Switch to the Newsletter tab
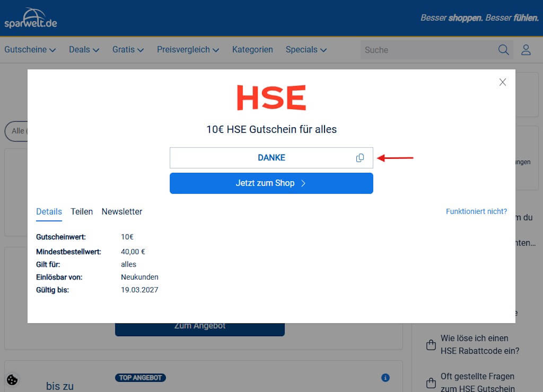543x392 pixels. pos(122,211)
